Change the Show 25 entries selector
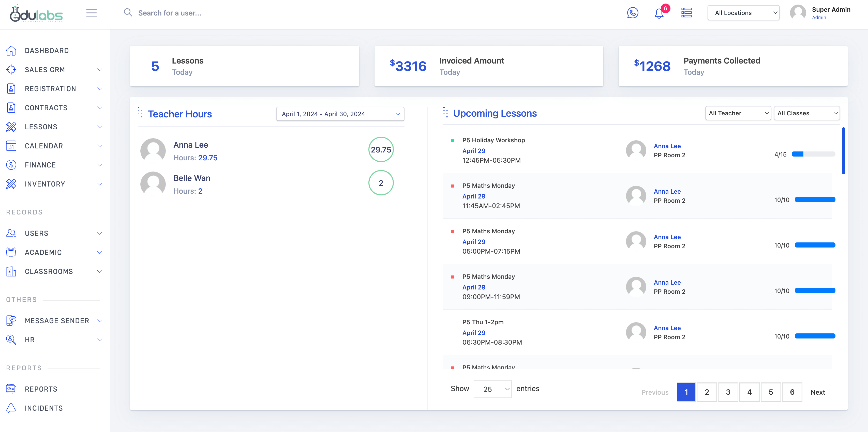Image resolution: width=868 pixels, height=432 pixels. (492, 389)
